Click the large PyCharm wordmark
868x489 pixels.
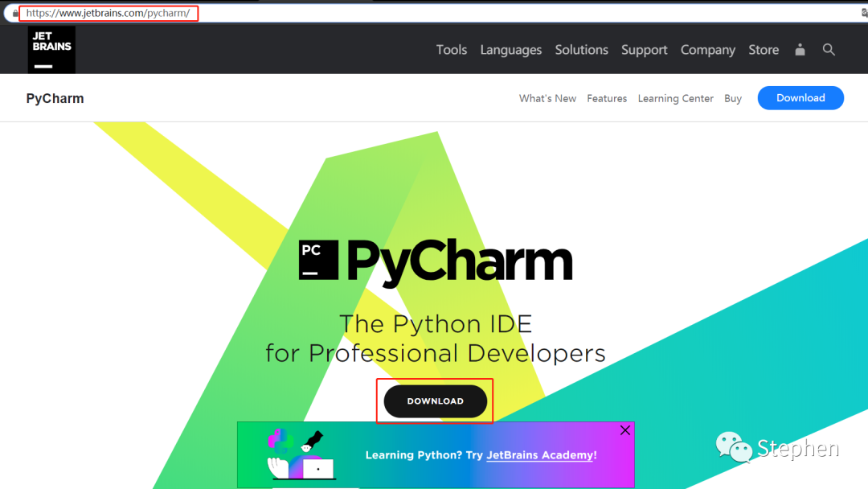[x=460, y=262]
